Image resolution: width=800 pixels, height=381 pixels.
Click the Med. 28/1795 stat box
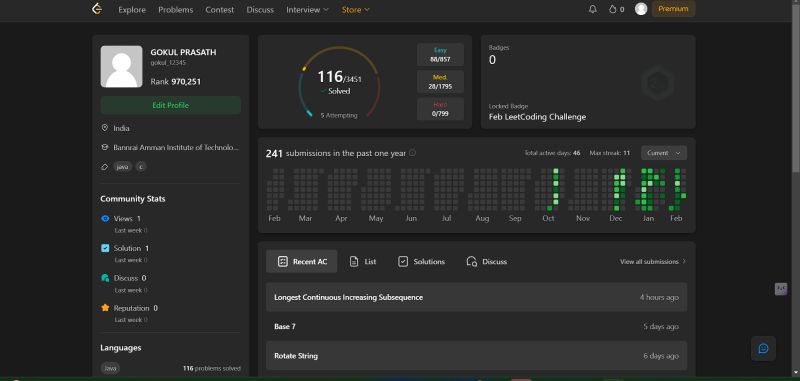[x=440, y=82]
